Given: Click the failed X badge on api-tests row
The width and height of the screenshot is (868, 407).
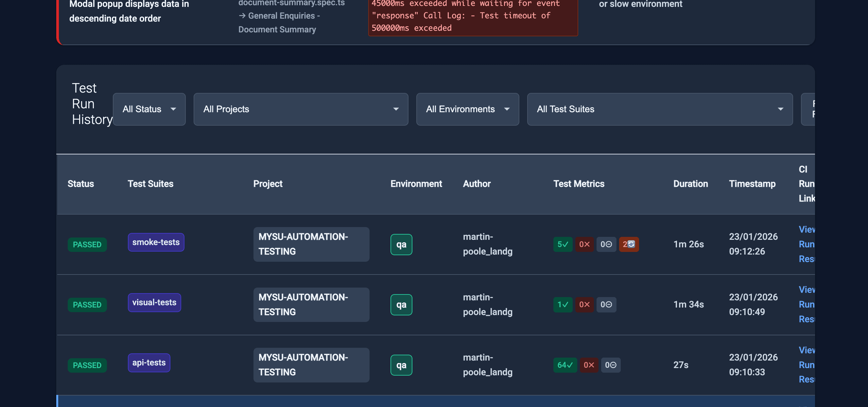Looking at the screenshot, I should (589, 365).
